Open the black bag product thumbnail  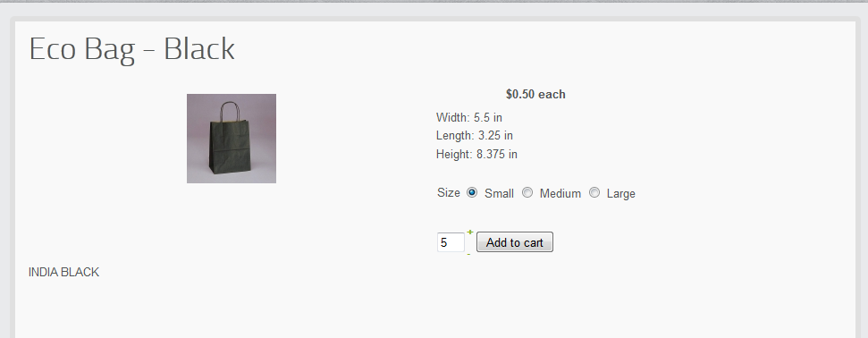coord(232,139)
